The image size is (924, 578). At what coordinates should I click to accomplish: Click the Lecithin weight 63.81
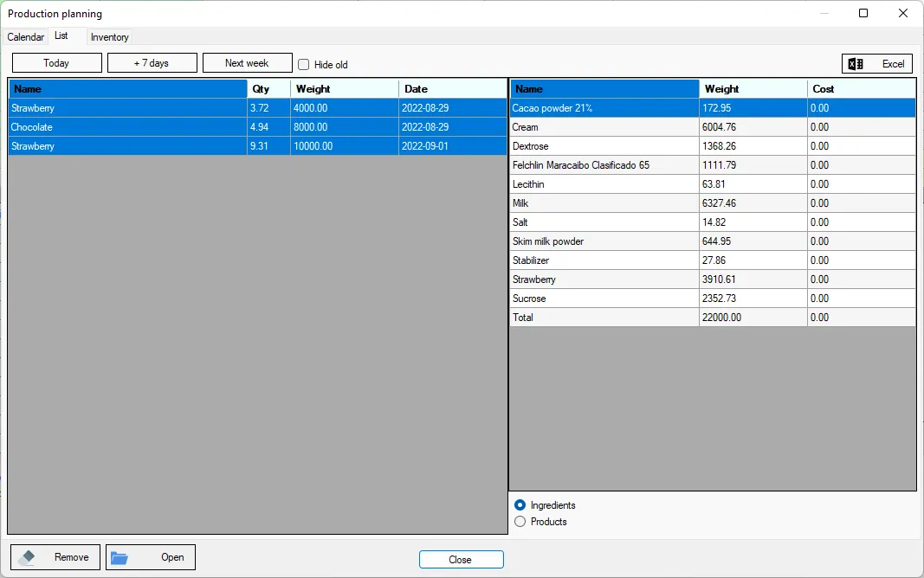(x=753, y=184)
